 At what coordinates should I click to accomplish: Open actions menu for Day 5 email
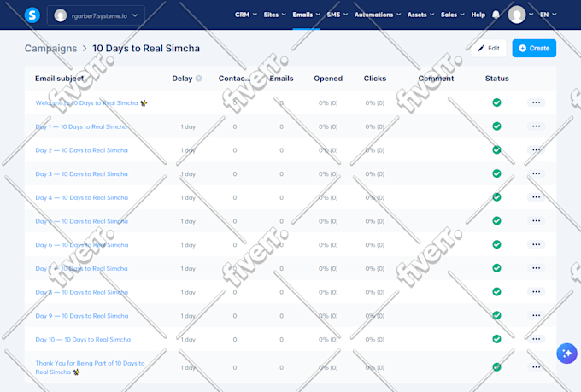(x=536, y=221)
